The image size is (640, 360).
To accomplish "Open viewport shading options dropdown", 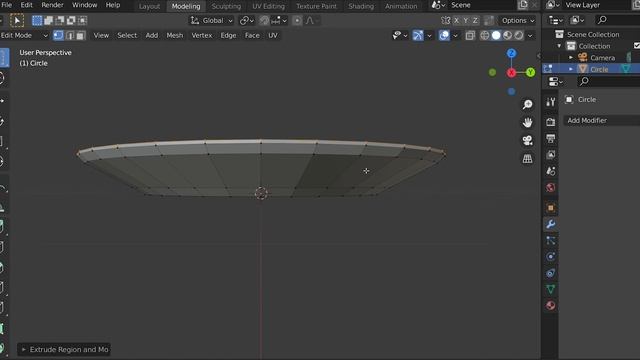I will point(530,36).
